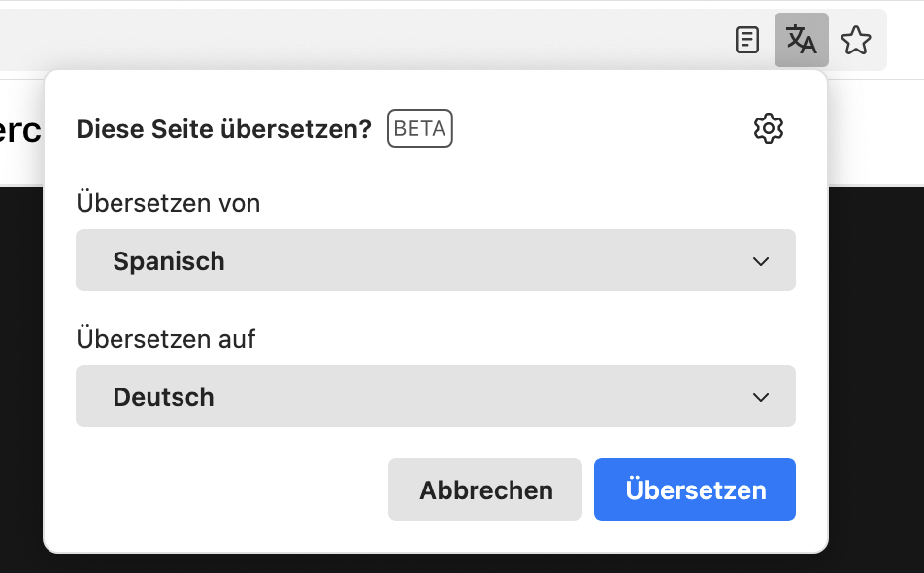Open reader view from address bar
This screenshot has width=924, height=573.
(x=746, y=40)
